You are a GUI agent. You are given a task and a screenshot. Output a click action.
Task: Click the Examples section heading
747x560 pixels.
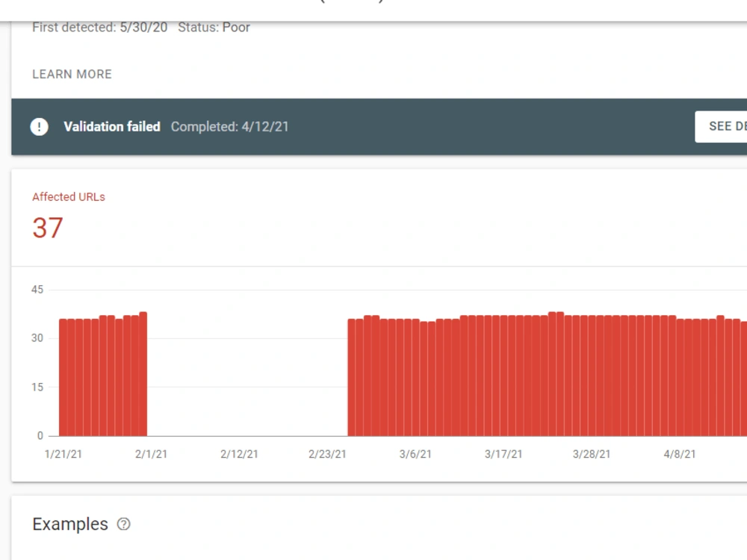pyautogui.click(x=70, y=524)
